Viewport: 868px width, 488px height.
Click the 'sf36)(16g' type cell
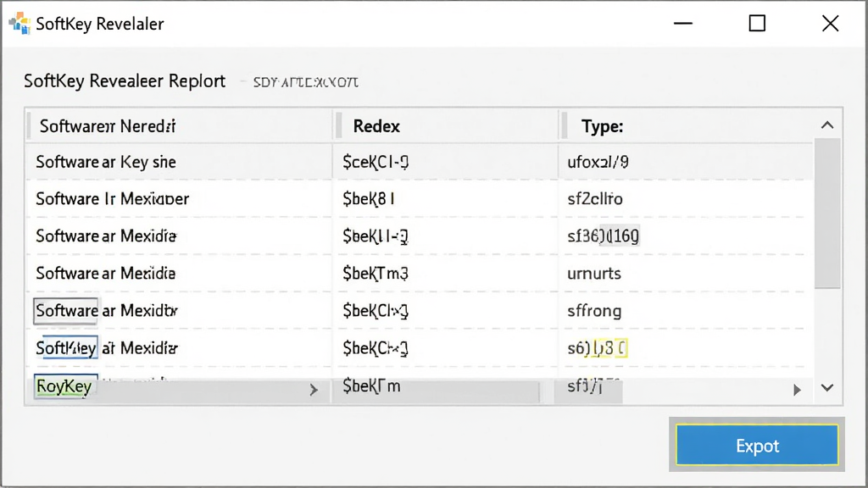(604, 236)
